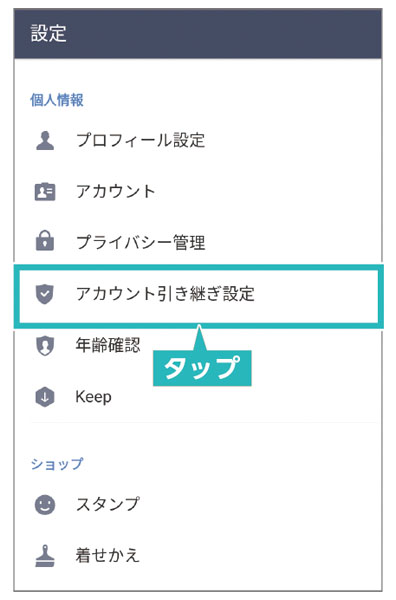Click the ショップ section label
This screenshot has height=600, width=396.
click(57, 464)
